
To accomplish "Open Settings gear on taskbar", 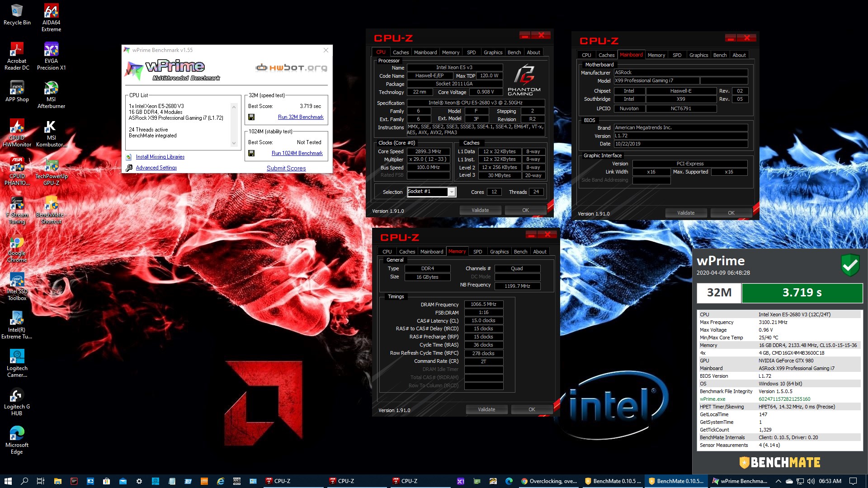I will point(139,481).
